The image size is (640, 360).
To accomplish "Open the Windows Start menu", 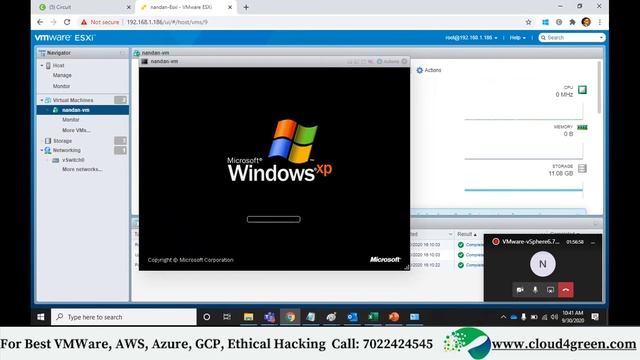I will [x=40, y=317].
